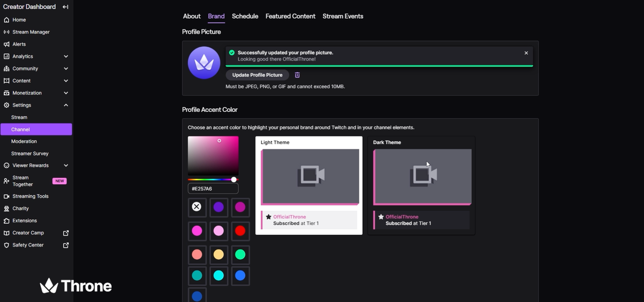644x302 pixels.
Task: Click inside the saturation color picker square
Action: click(x=213, y=155)
